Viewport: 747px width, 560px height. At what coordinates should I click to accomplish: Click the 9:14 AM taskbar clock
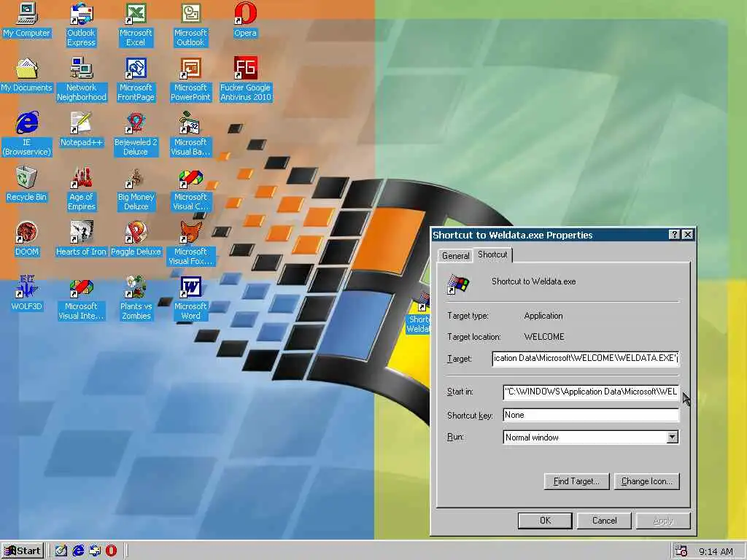[x=716, y=551]
